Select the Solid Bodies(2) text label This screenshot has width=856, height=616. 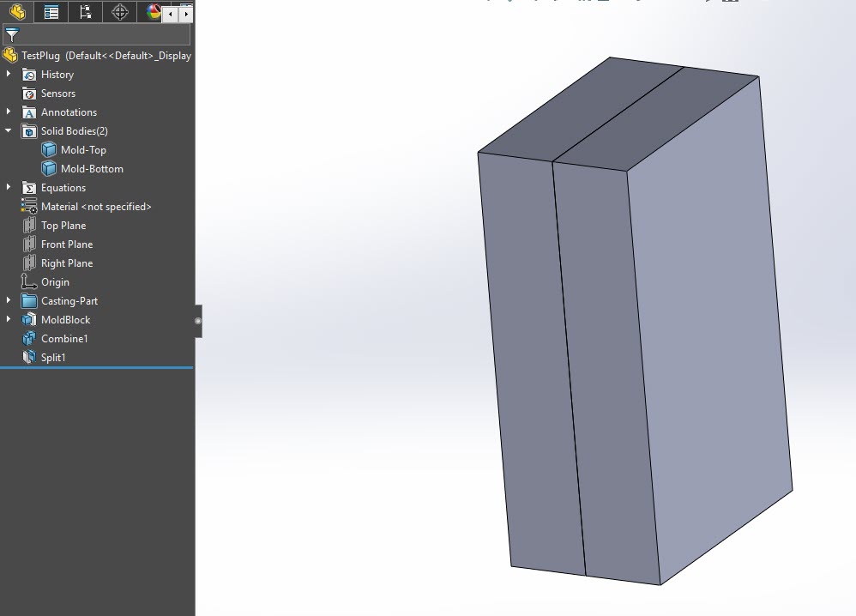(x=75, y=131)
